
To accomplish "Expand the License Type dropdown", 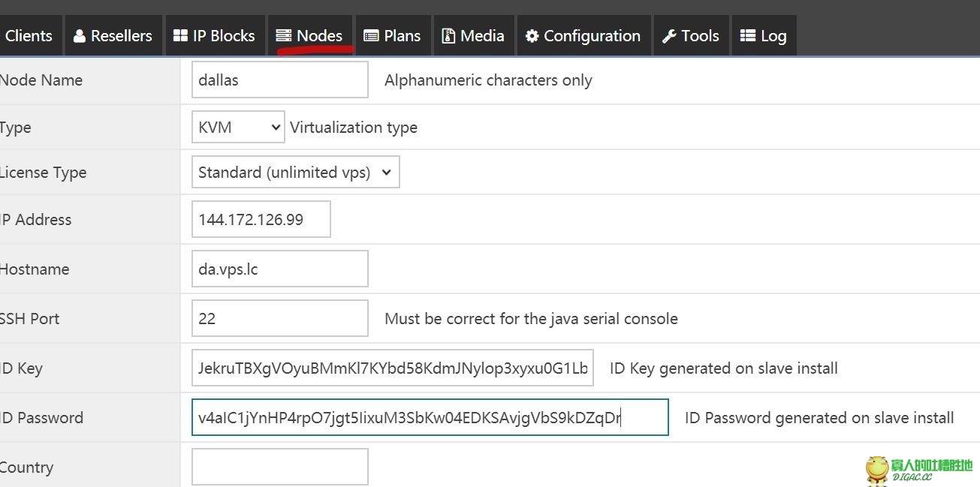I will click(295, 172).
